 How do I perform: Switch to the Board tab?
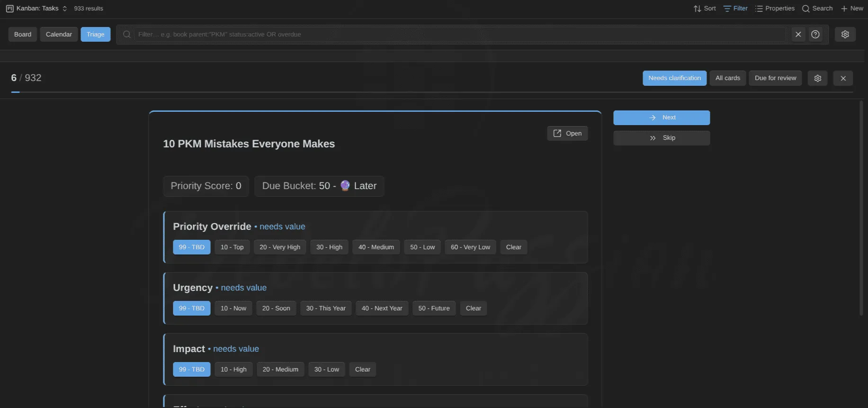point(23,34)
